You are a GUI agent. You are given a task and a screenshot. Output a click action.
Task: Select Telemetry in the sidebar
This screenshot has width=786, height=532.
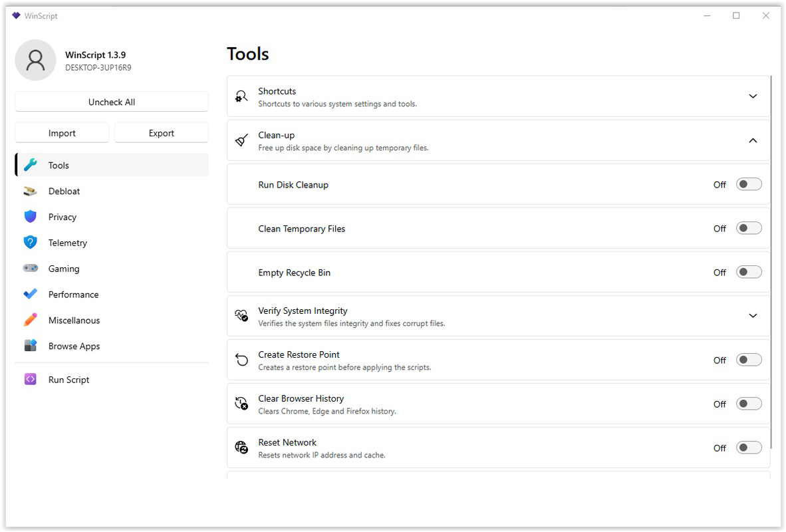(x=112, y=243)
